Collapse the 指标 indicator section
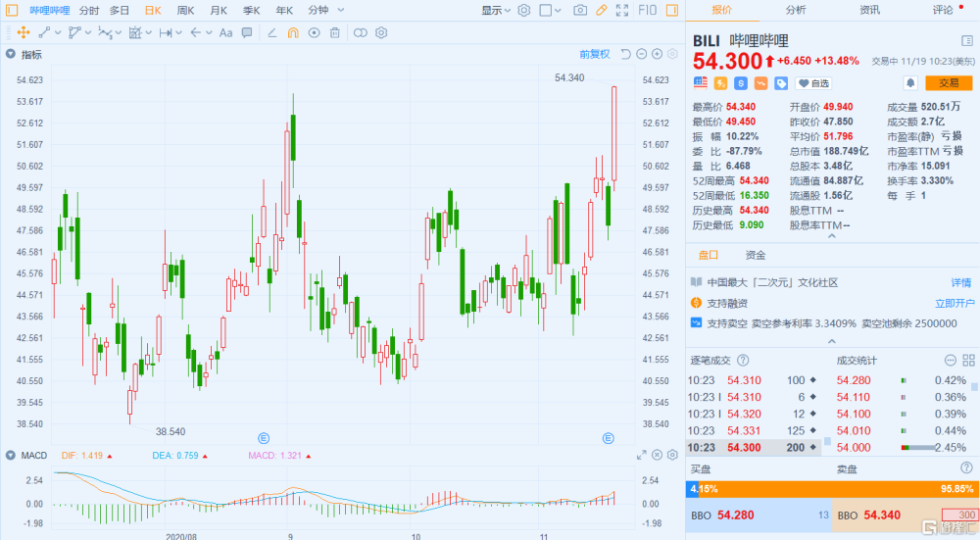Image resolution: width=980 pixels, height=540 pixels. (x=10, y=54)
